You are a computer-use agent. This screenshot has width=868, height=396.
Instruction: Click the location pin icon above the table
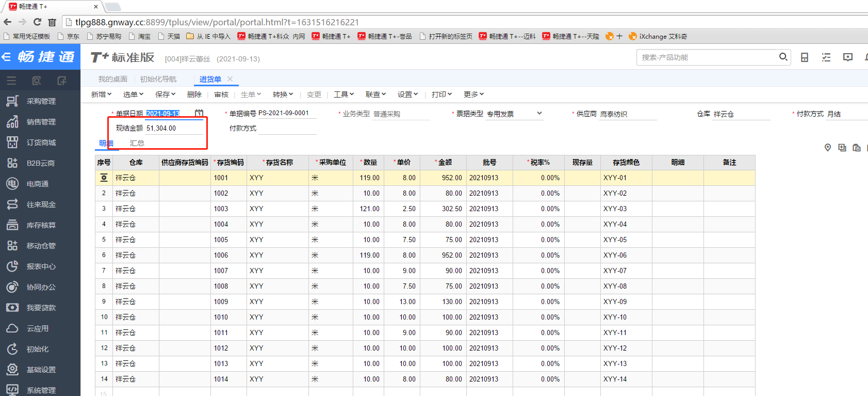[x=828, y=148]
